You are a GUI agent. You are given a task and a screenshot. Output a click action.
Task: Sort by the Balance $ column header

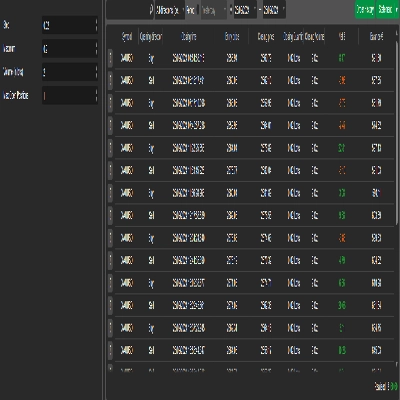[376, 36]
